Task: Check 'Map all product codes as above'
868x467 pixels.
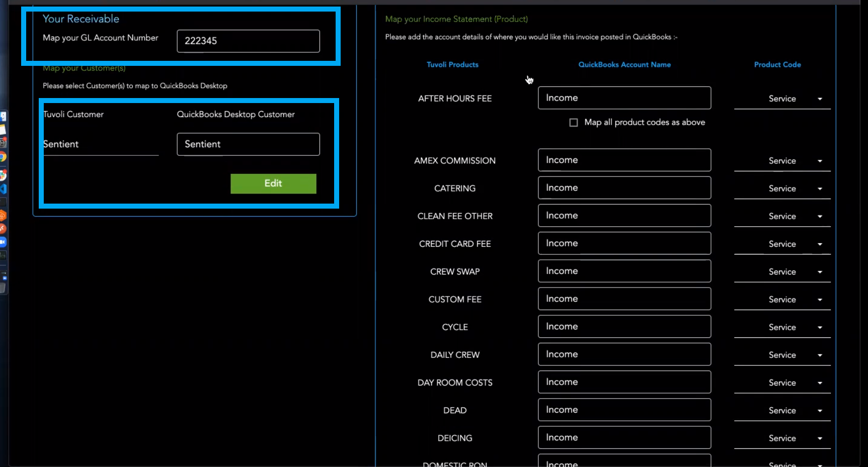Action: [x=573, y=123]
